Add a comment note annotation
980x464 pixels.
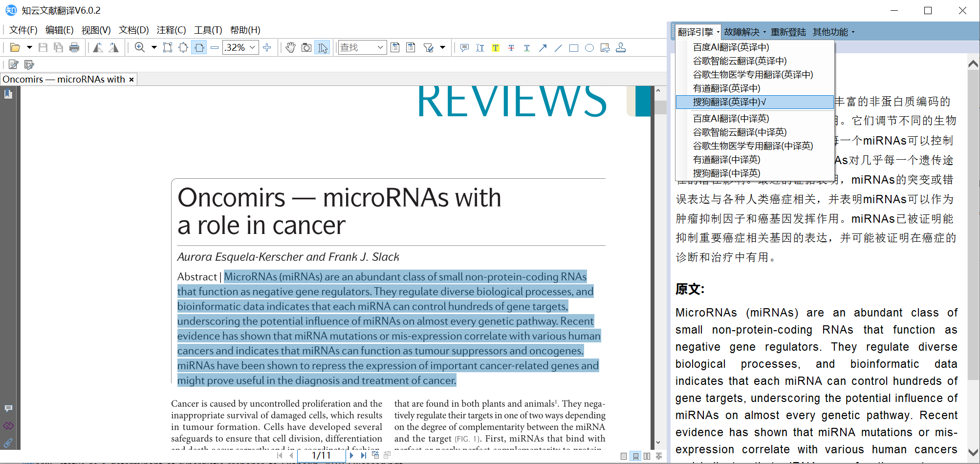point(464,47)
